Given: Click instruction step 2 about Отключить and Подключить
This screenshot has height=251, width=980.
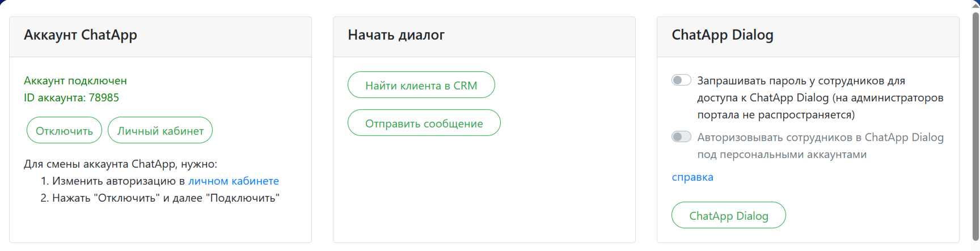Looking at the screenshot, I should click(160, 198).
